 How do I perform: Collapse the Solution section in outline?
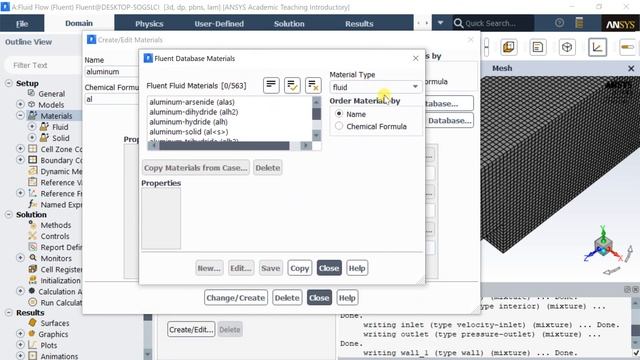(x=9, y=214)
